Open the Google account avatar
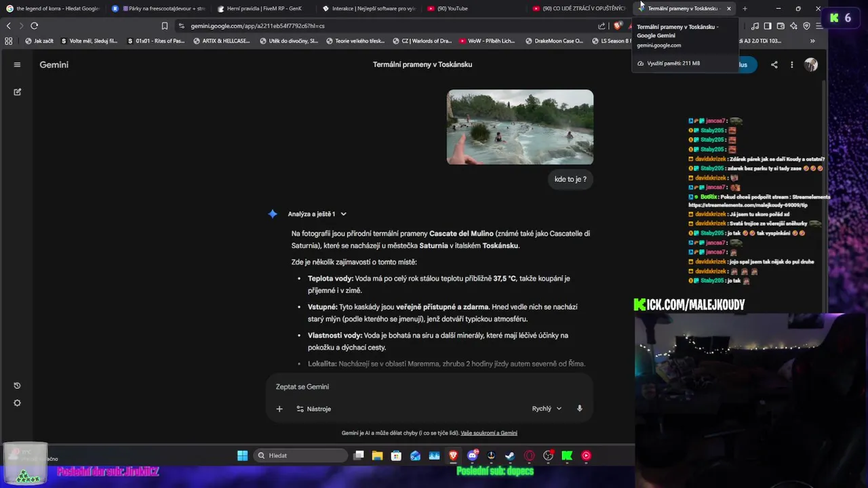The width and height of the screenshot is (868, 488). [811, 64]
